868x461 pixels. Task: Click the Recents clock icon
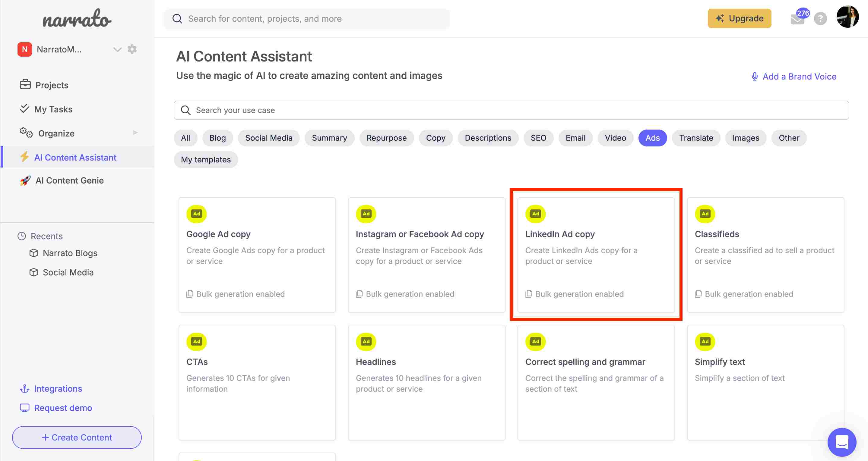[x=22, y=236]
